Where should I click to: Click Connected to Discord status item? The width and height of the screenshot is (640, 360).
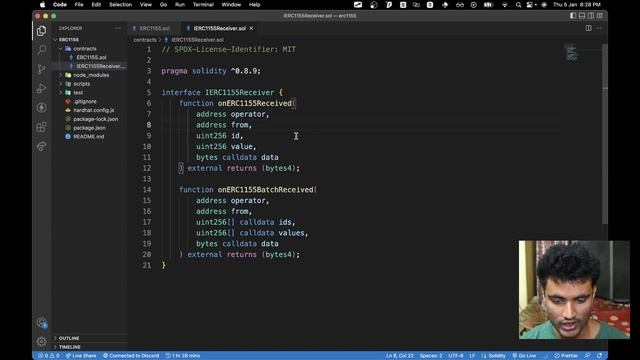(x=131, y=356)
